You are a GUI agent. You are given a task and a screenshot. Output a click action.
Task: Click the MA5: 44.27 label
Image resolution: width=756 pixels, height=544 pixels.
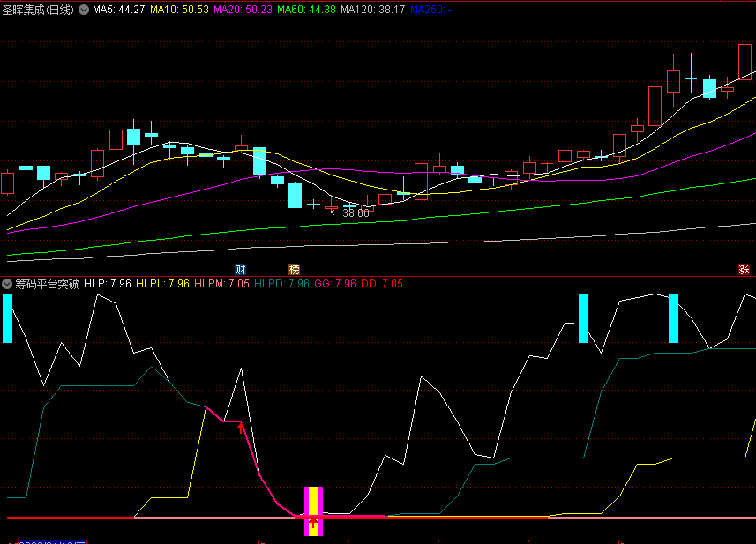coord(118,10)
